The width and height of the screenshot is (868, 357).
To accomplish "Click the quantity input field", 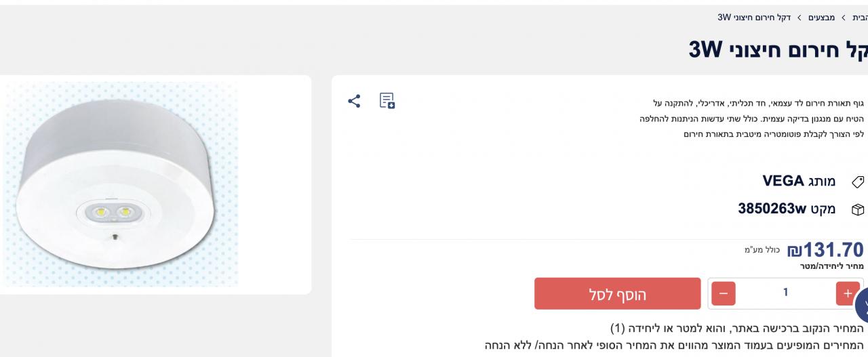I will coord(785,293).
